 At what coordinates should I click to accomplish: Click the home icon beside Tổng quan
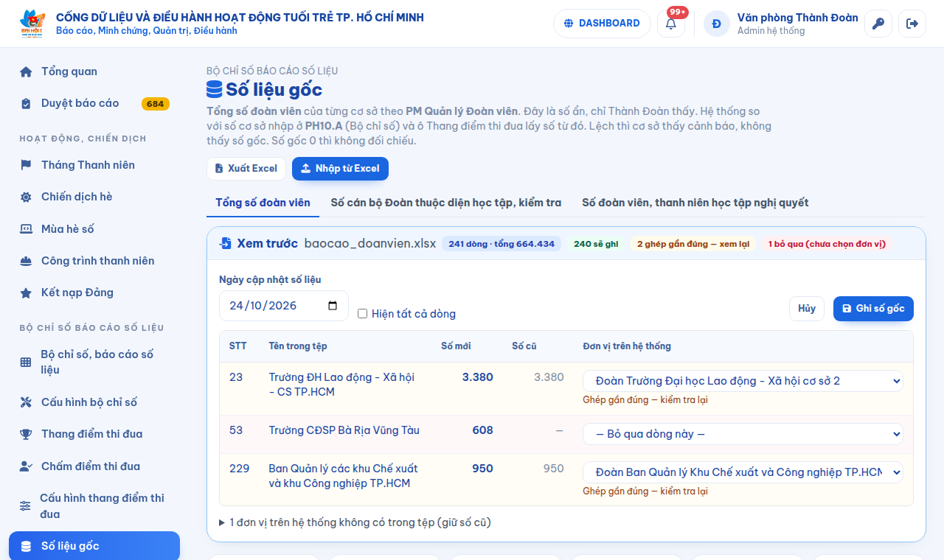coord(26,71)
